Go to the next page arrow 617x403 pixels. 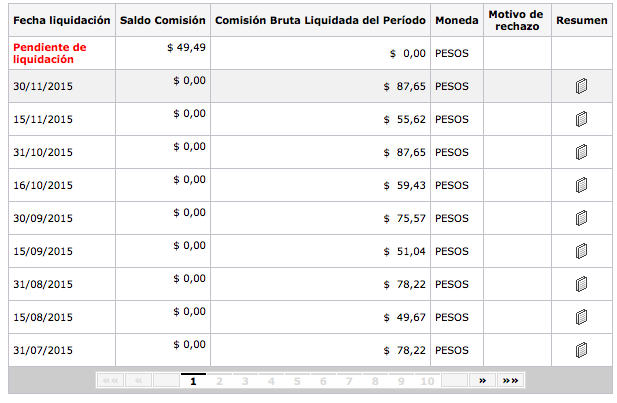coord(483,381)
